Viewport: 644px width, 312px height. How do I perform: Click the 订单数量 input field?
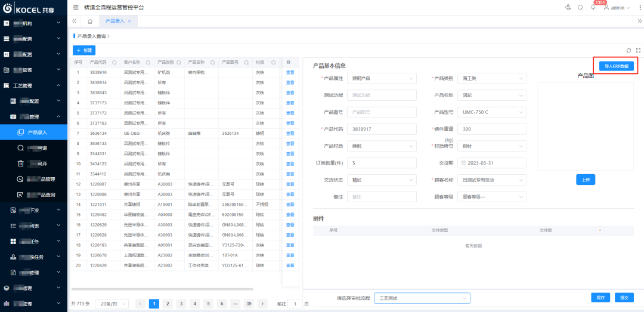pos(382,163)
